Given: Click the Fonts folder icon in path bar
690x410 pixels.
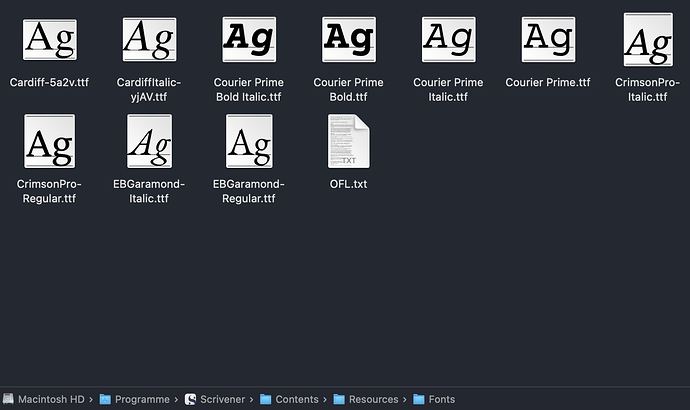Looking at the screenshot, I should [418, 399].
